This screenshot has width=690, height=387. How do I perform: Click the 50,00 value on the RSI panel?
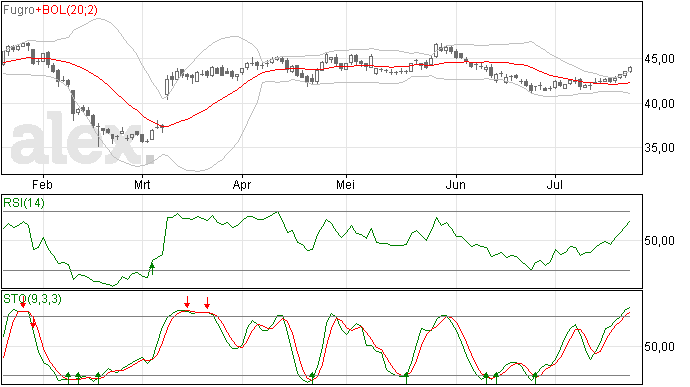point(660,241)
